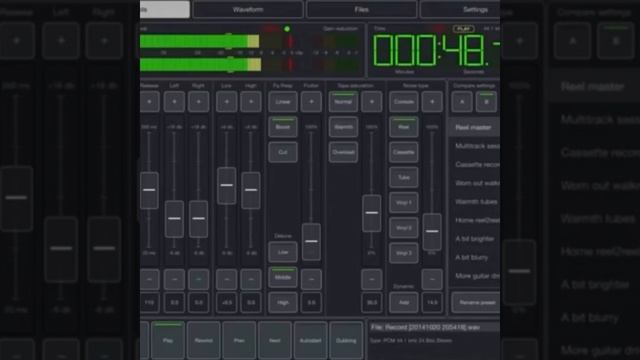
Task: Click the Left level slider handle
Action: [x=174, y=219]
